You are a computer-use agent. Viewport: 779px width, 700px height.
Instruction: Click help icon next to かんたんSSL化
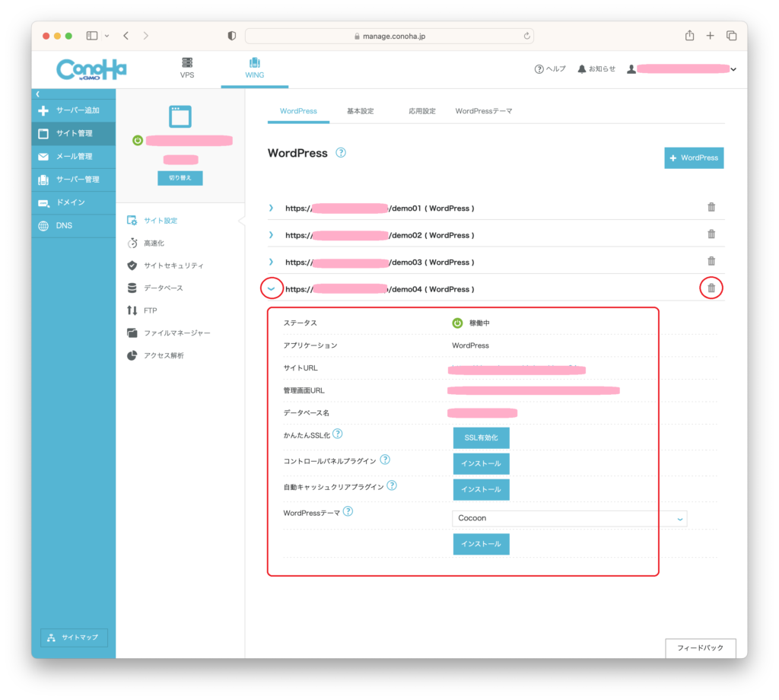point(338,434)
